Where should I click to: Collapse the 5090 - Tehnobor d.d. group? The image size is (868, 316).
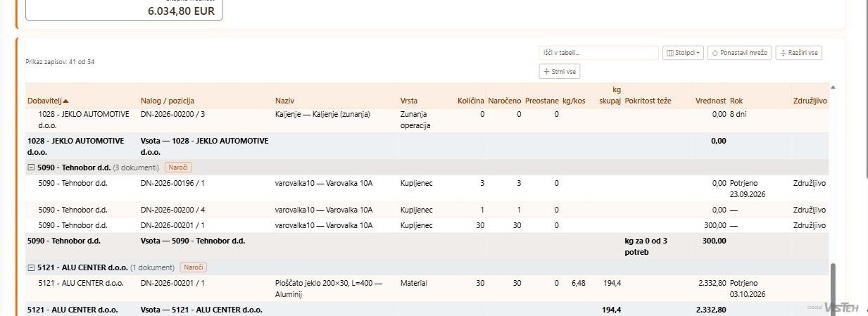click(x=31, y=168)
